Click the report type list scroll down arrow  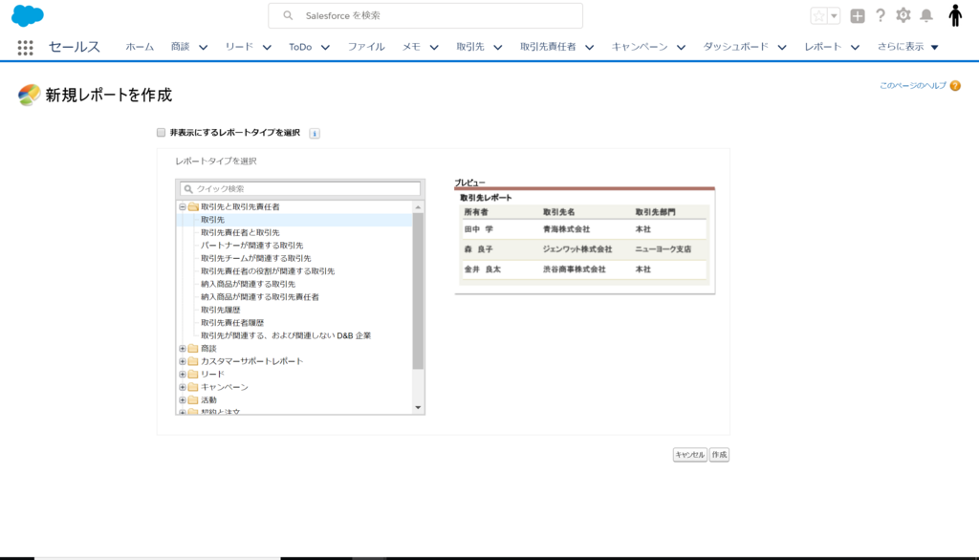click(418, 408)
